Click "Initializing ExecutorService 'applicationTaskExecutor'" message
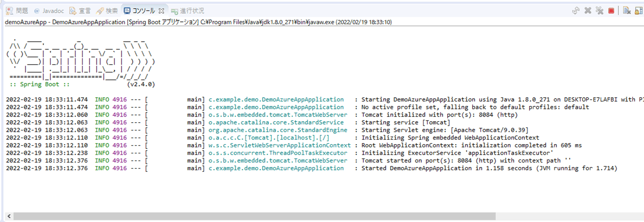The image size is (644, 222). click(x=457, y=153)
